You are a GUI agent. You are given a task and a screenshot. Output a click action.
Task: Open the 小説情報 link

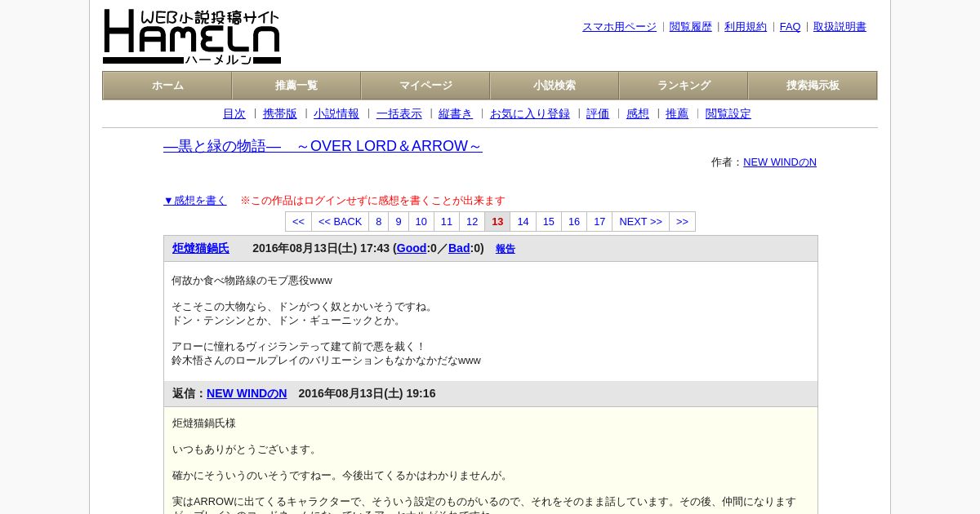click(336, 114)
